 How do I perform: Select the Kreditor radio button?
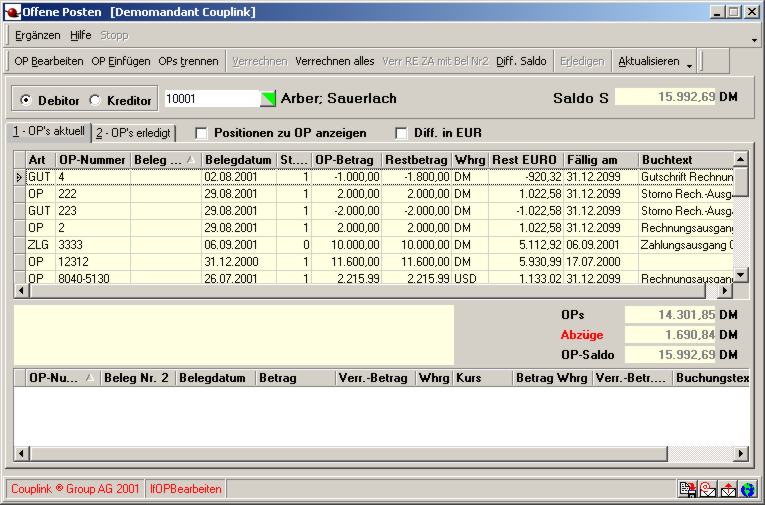pyautogui.click(x=96, y=100)
